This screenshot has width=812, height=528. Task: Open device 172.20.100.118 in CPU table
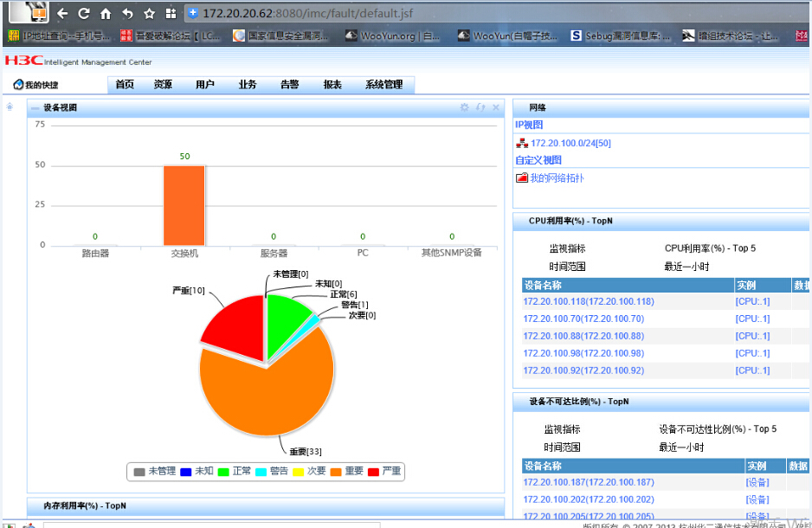click(x=589, y=302)
